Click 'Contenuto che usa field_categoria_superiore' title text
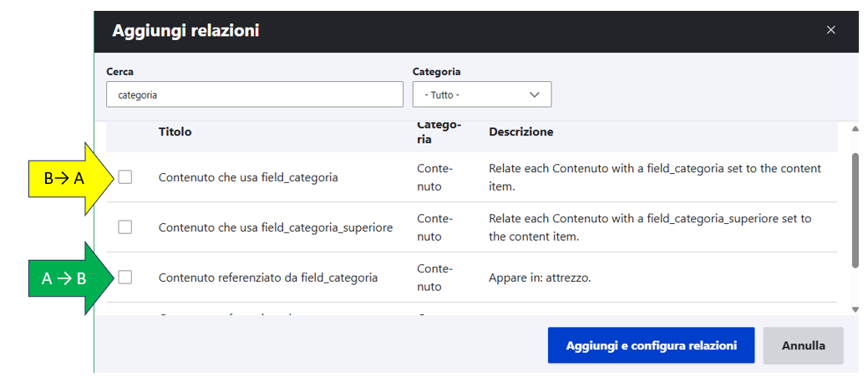Viewport: 868px width, 377px height. 276,227
